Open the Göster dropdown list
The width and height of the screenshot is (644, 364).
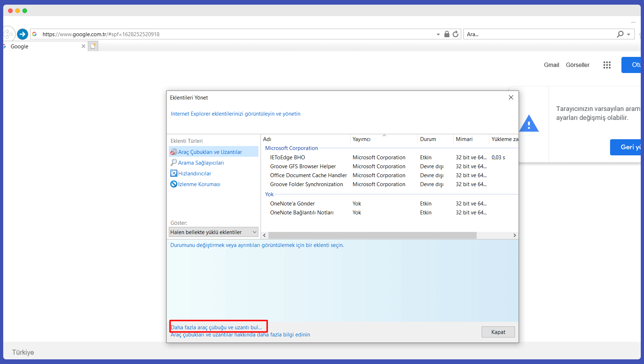pos(214,232)
